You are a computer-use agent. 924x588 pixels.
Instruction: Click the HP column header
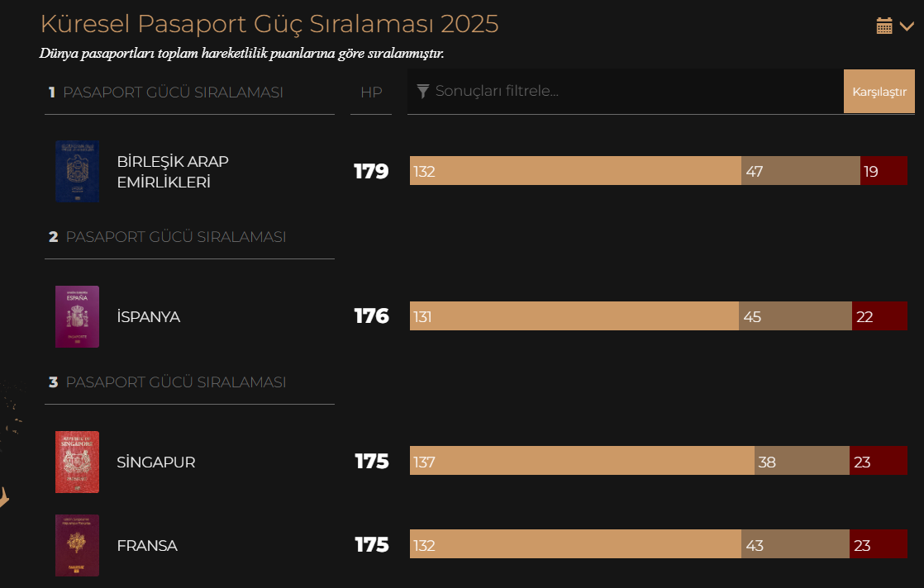pyautogui.click(x=371, y=92)
